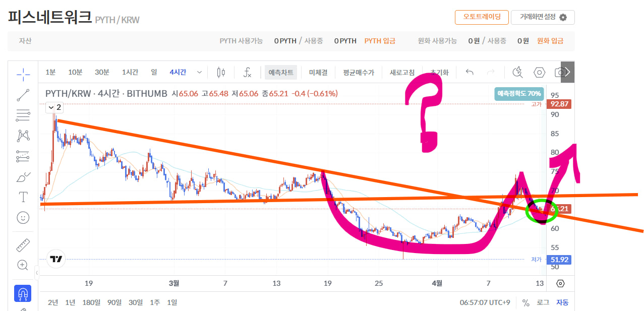This screenshot has width=644, height=311.
Task: Open the emoji sticker tool
Action: tap(23, 217)
